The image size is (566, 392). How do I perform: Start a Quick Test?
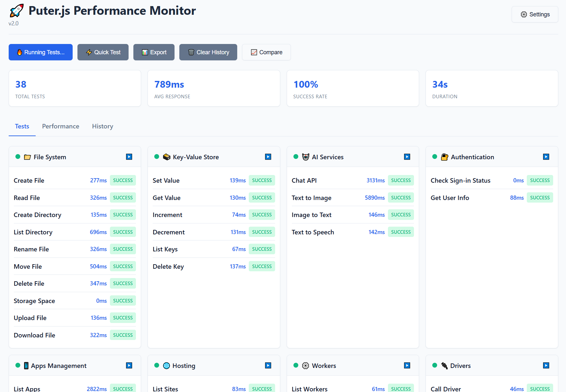103,52
